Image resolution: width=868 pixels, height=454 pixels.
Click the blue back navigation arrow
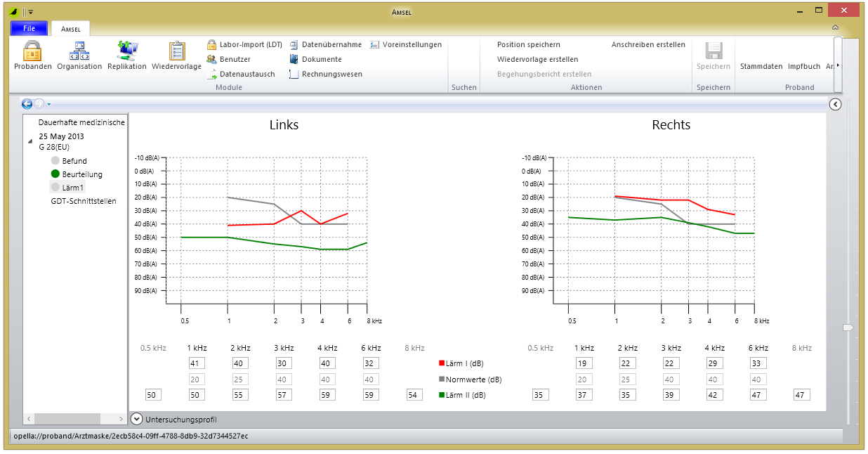27,104
